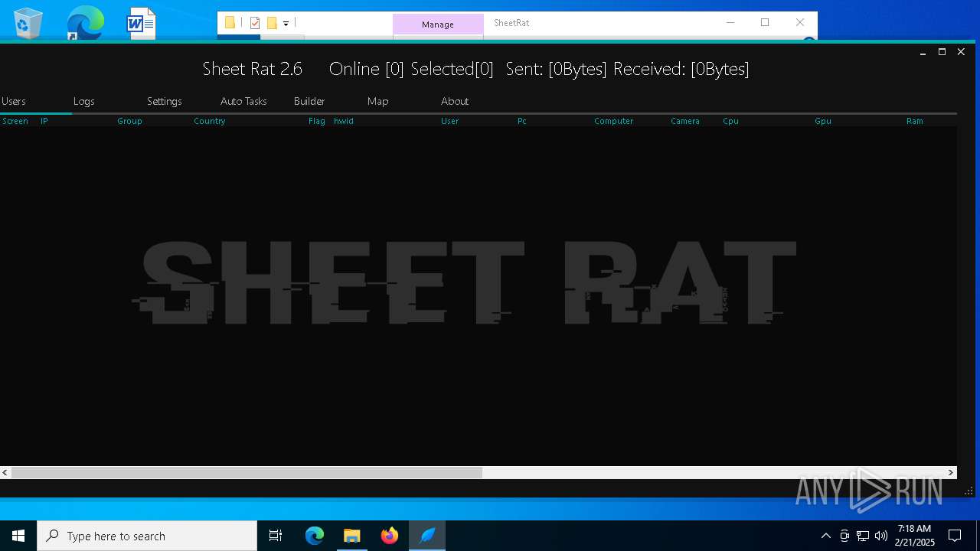Click the horizontal scrollbar left arrow
Screen dimensions: 980x551
5,472
